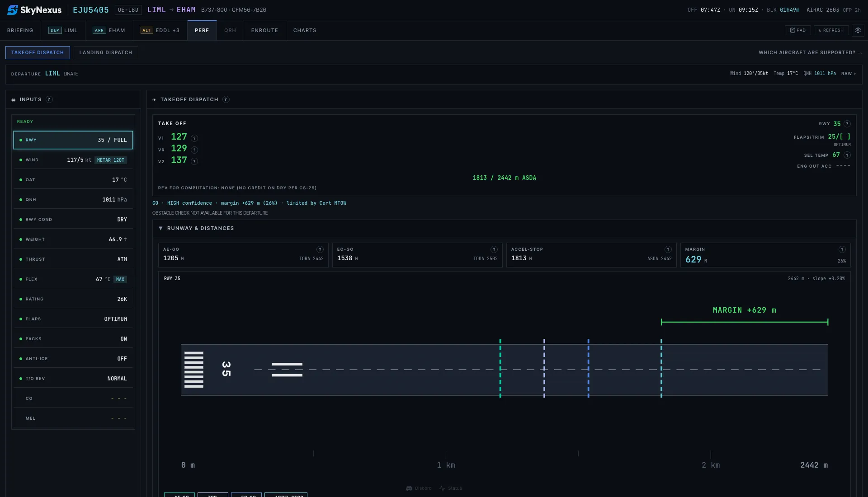Click the PAD button
The image size is (868, 497).
tap(798, 30)
